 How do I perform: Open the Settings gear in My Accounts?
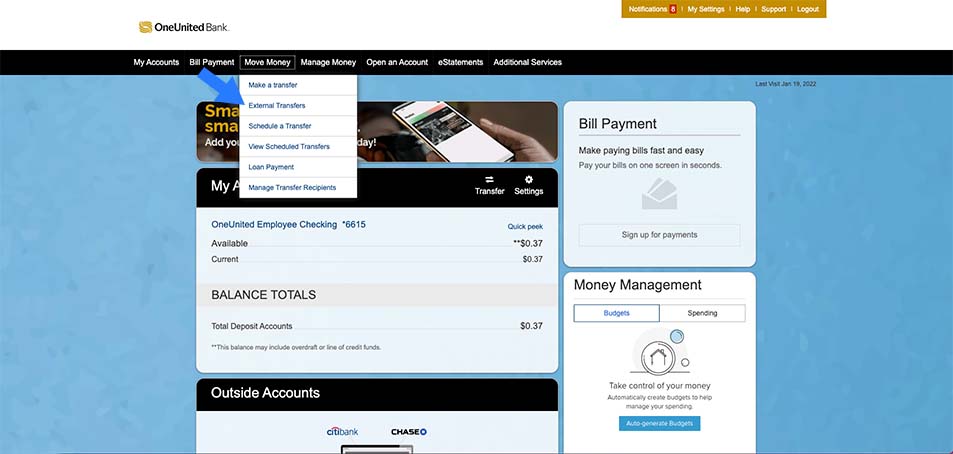(x=528, y=179)
